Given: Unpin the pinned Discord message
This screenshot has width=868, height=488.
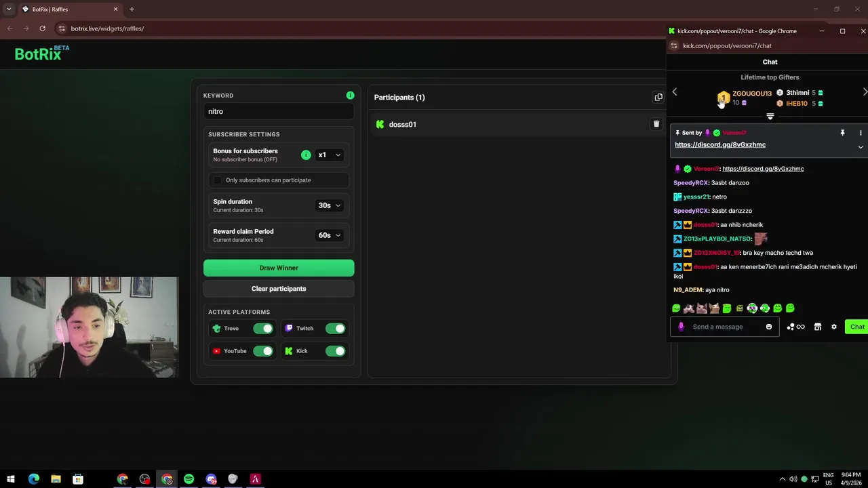Looking at the screenshot, I should pos(842,134).
